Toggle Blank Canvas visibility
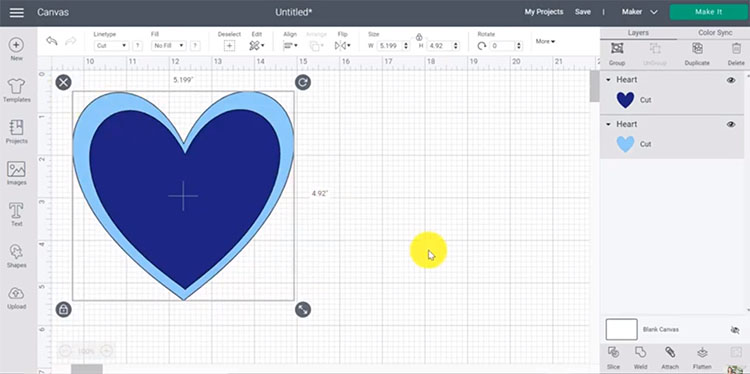 (x=735, y=330)
